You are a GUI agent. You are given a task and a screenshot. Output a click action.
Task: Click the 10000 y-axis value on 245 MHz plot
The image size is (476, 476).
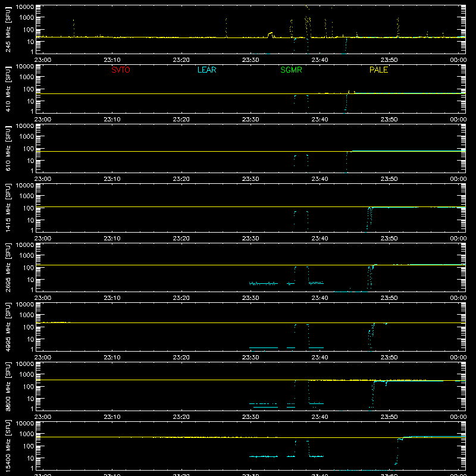[x=25, y=7]
